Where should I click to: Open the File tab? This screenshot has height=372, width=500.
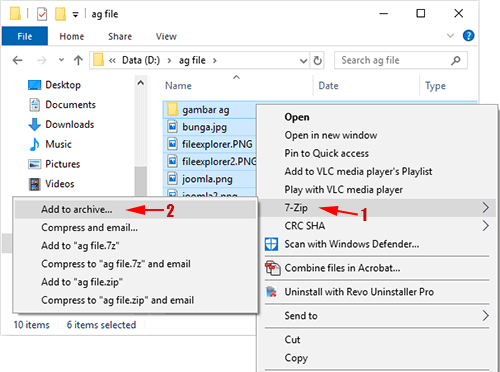[25, 36]
